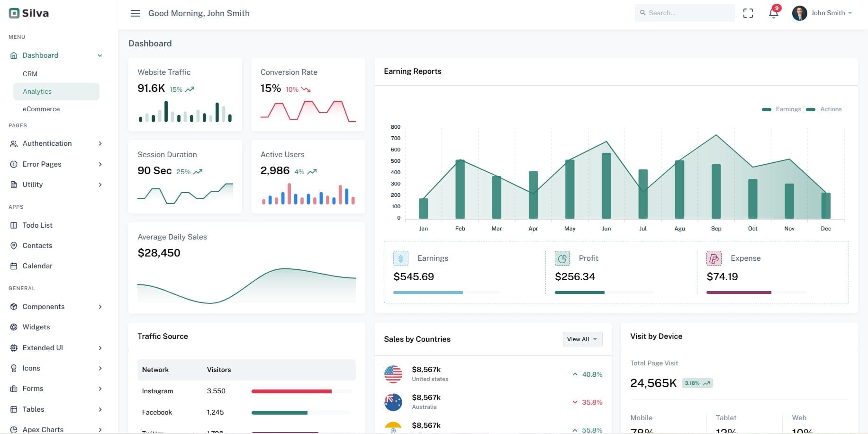Toggle Actions series in chart legend
The image size is (868, 434).
(x=826, y=109)
